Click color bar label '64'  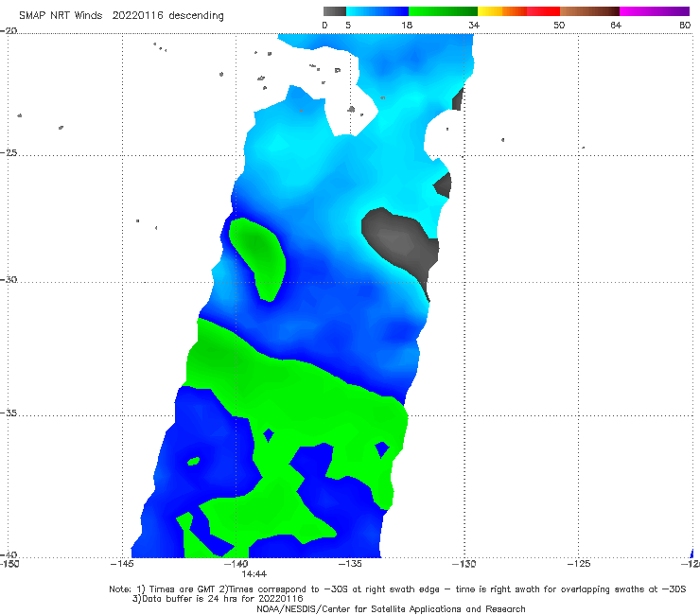click(616, 26)
